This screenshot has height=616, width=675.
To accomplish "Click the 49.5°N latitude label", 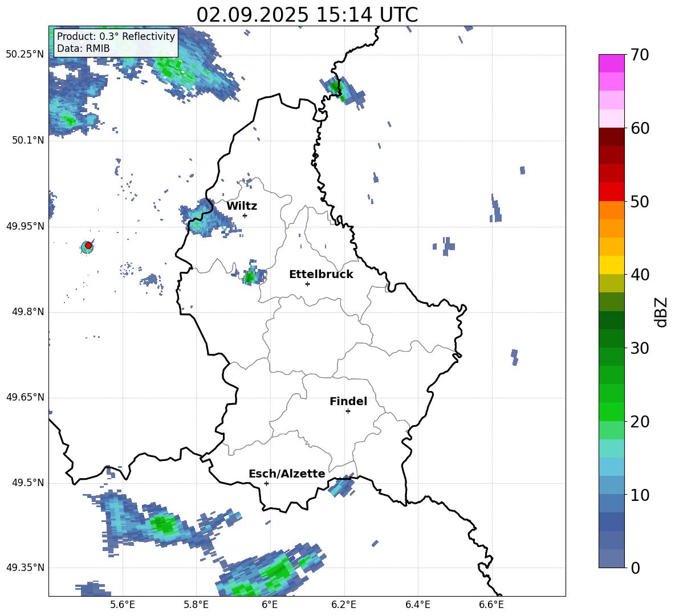I will click(x=28, y=483).
